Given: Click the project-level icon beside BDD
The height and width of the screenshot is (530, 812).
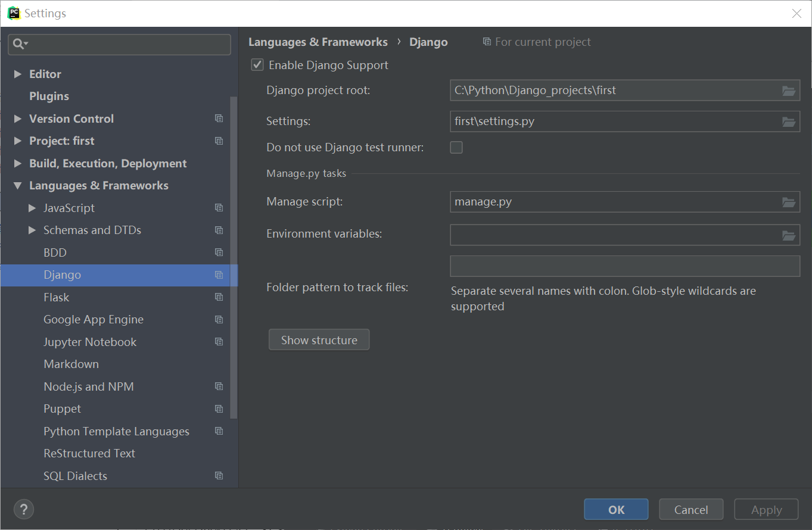Looking at the screenshot, I should [x=219, y=252].
